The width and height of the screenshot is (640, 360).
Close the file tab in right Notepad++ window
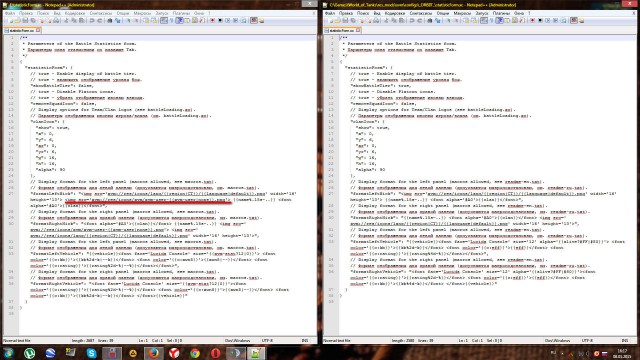click(x=358, y=30)
